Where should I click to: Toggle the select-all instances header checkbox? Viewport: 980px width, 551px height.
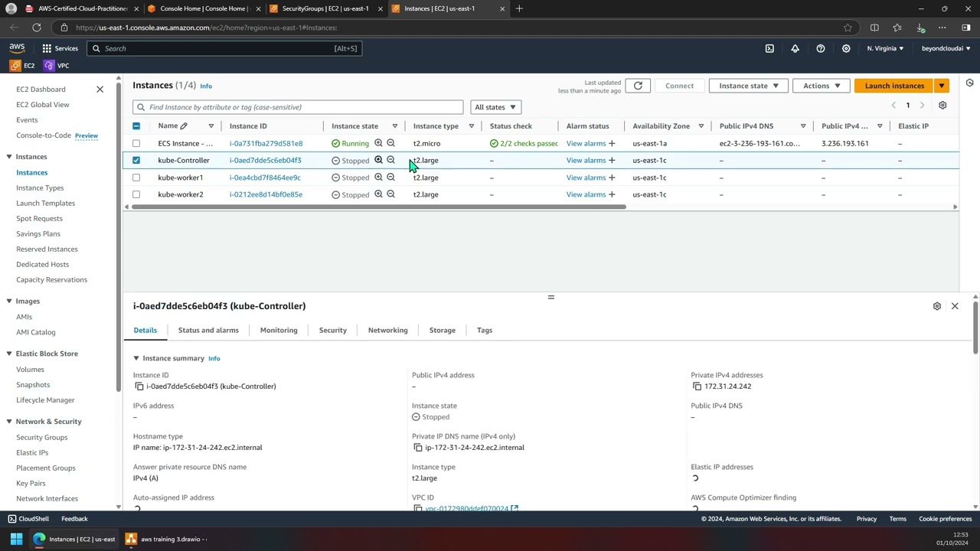[x=136, y=126]
